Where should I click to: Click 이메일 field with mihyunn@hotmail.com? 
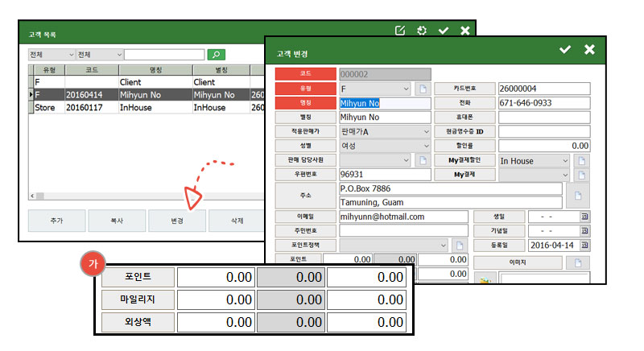(403, 217)
